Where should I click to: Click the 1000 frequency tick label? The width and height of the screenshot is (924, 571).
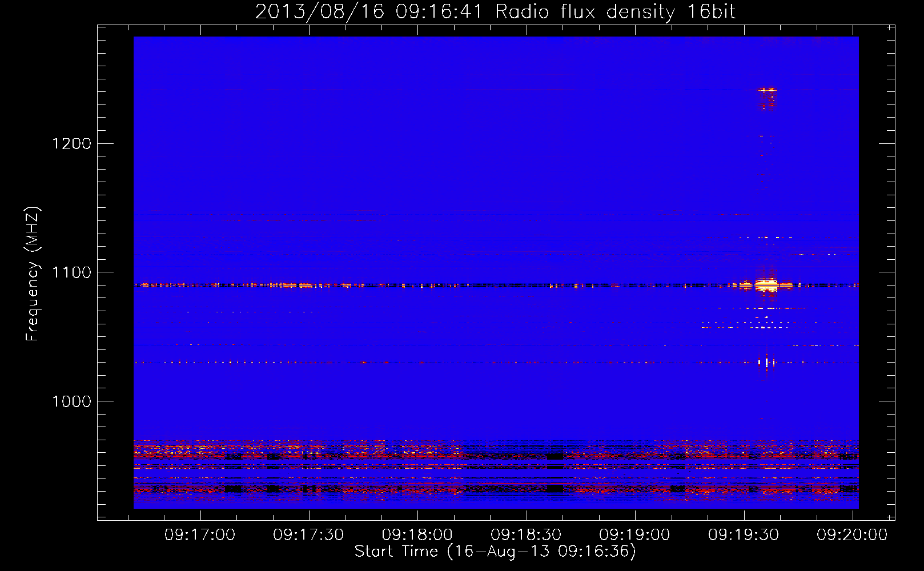coord(71,401)
